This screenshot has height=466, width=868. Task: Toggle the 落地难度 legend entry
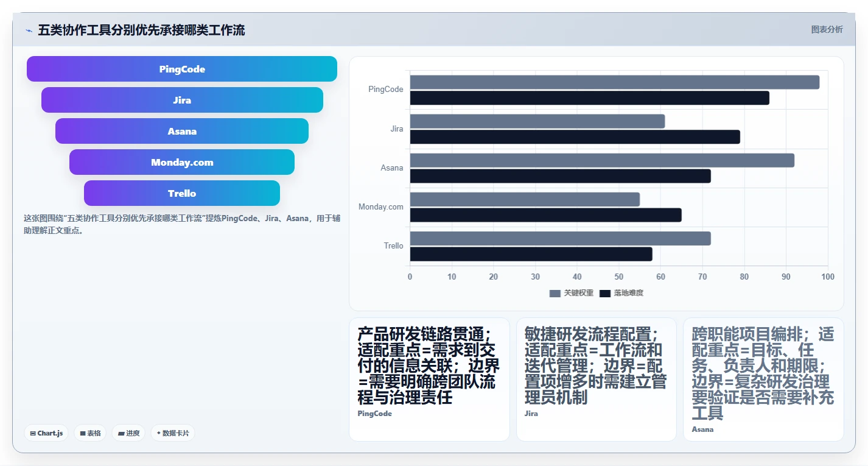point(621,293)
